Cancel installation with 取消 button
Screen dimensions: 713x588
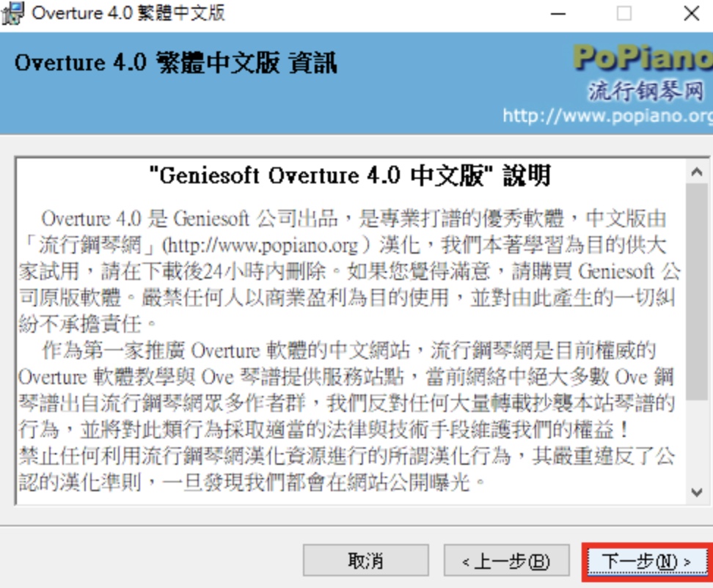365,561
